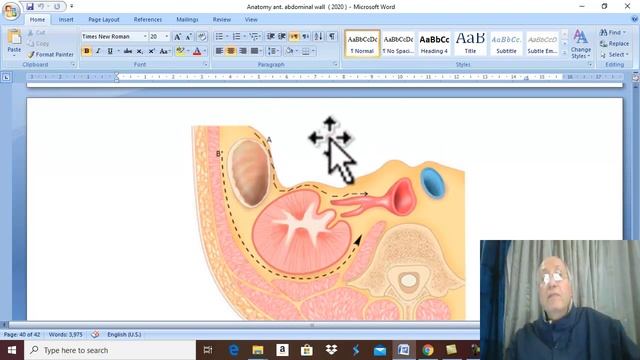Open Microsoft Edge from the taskbar
640x360 pixels.
(233, 350)
